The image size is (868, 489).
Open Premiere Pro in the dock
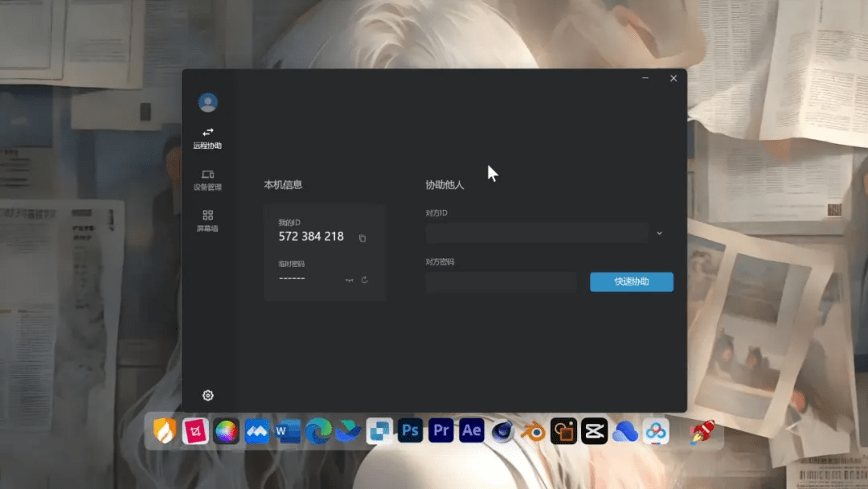[440, 430]
